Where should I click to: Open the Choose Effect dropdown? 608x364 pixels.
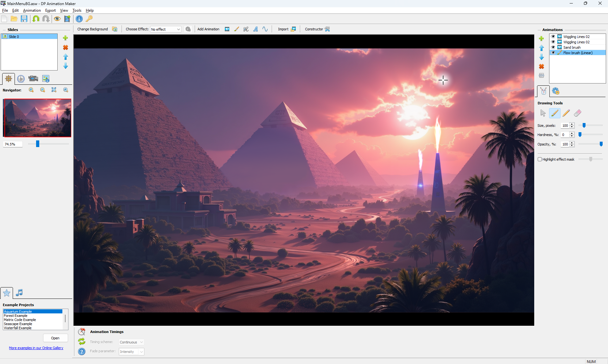click(166, 29)
